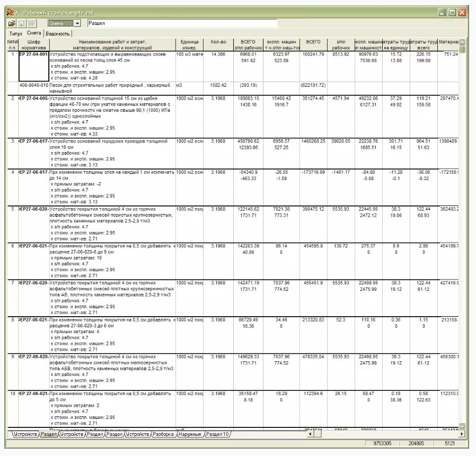Click the horizontal scrollbar left arrow
Viewport: 476px width, 456px height.
pos(310,434)
